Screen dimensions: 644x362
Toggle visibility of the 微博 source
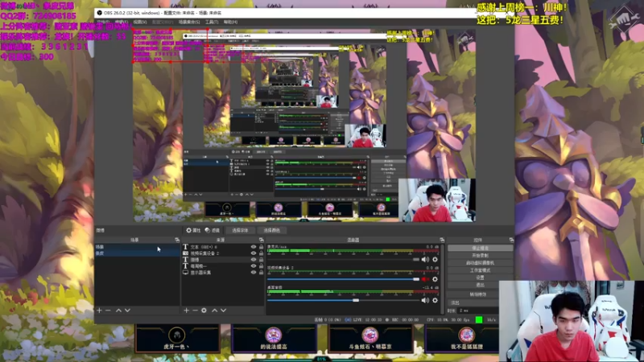coord(254,260)
